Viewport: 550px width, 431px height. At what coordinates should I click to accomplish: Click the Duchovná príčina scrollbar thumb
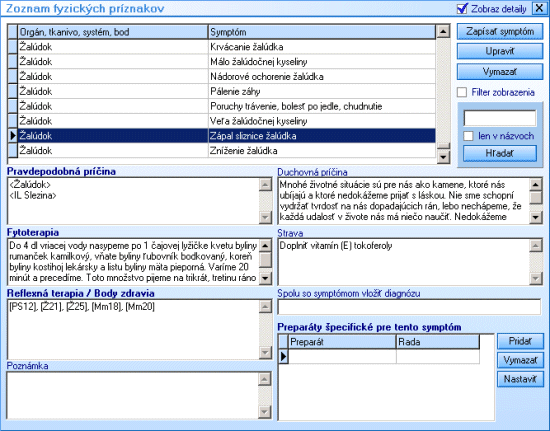[x=536, y=198]
